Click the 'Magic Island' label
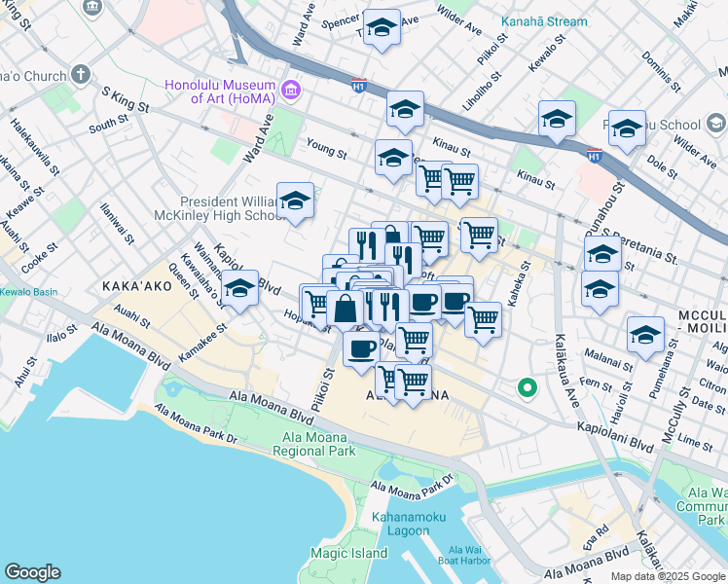The width and height of the screenshot is (728, 584). 349,554
